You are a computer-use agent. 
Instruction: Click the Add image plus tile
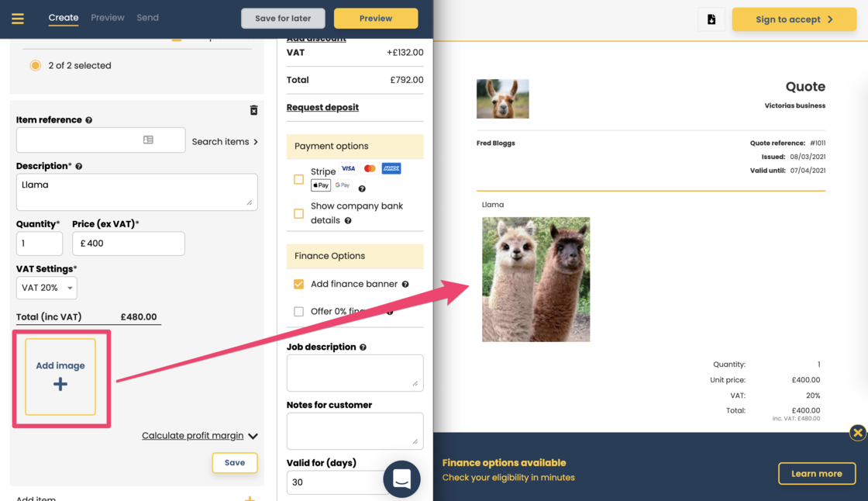[x=60, y=376]
